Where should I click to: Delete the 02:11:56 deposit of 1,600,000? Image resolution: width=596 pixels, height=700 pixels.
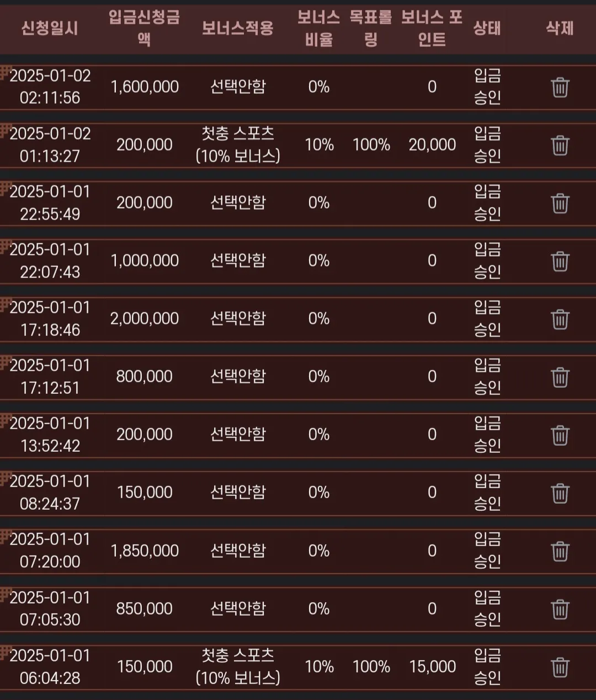pyautogui.click(x=560, y=87)
